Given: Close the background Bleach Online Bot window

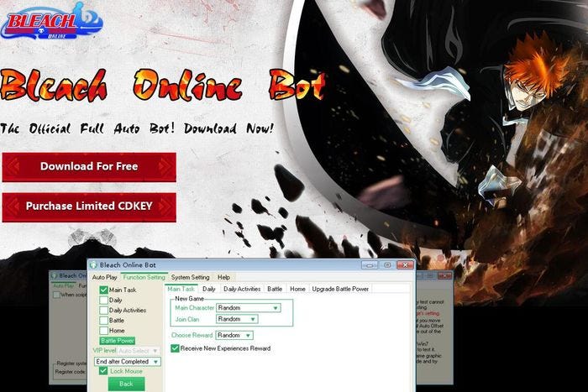Looking at the screenshot, I should point(444,276).
